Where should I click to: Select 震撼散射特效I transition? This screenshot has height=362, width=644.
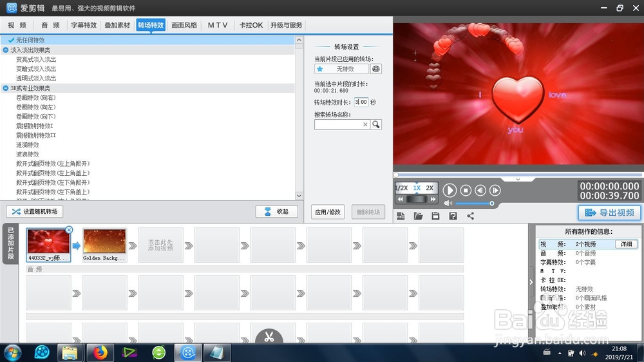35,126
